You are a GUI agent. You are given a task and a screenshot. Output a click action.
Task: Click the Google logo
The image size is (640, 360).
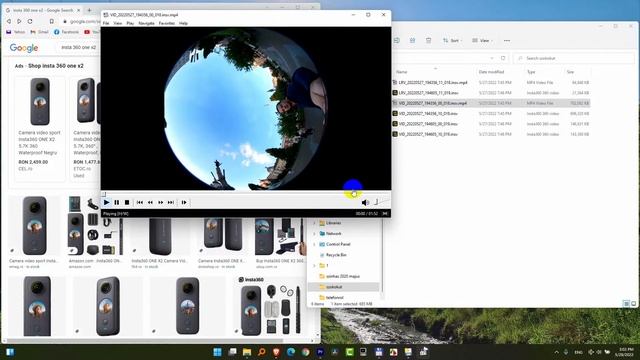click(x=24, y=48)
